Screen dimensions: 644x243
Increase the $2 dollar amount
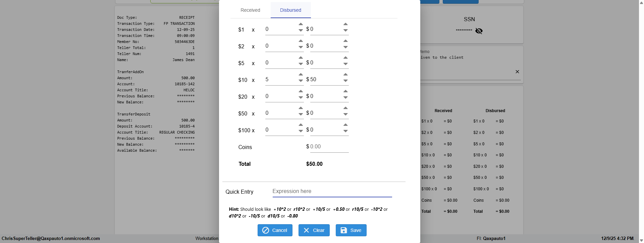pos(345,41)
